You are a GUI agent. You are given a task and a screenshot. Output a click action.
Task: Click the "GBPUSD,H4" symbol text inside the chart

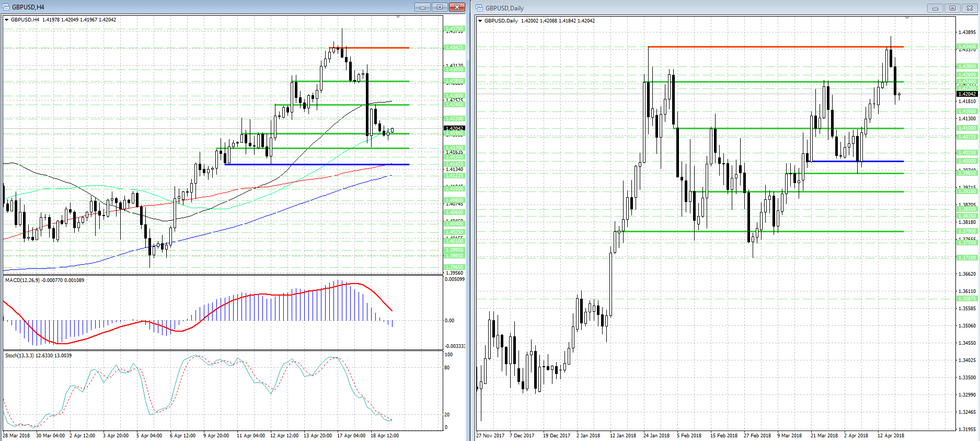pos(25,20)
